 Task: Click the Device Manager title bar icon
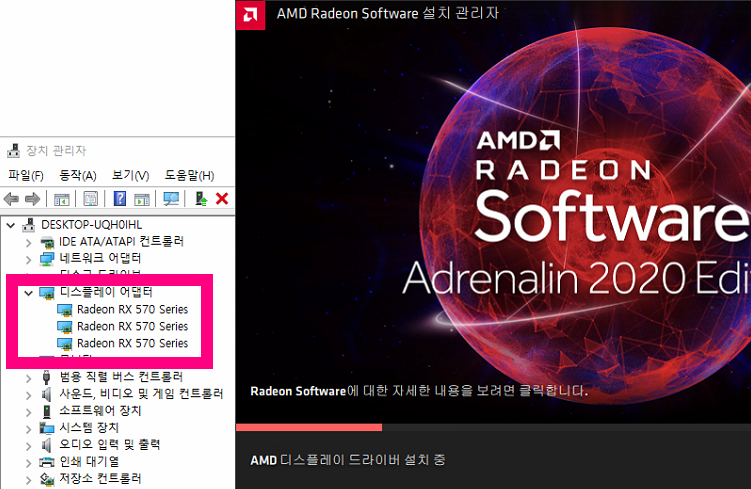point(13,151)
